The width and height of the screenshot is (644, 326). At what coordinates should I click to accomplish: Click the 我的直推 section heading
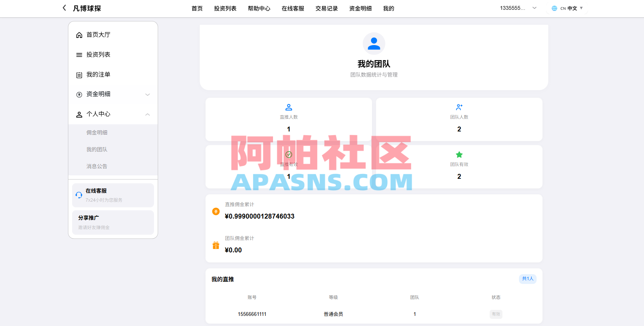[x=223, y=279]
